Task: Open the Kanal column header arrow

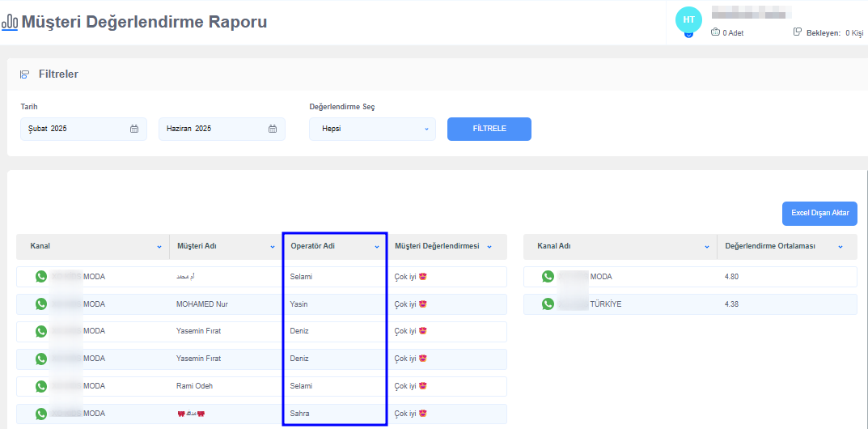Action: tap(159, 247)
